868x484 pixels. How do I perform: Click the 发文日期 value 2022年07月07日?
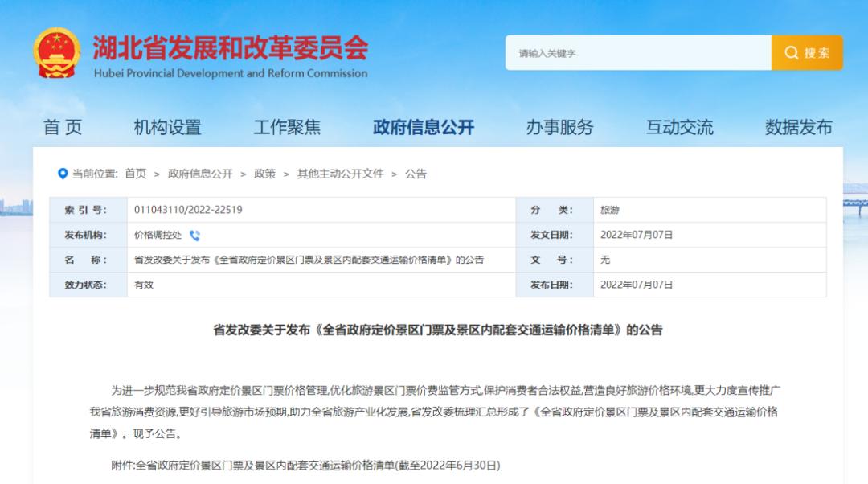pos(636,235)
